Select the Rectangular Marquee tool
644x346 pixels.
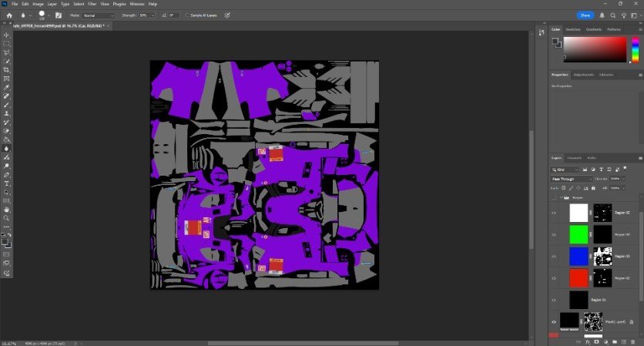click(x=7, y=44)
